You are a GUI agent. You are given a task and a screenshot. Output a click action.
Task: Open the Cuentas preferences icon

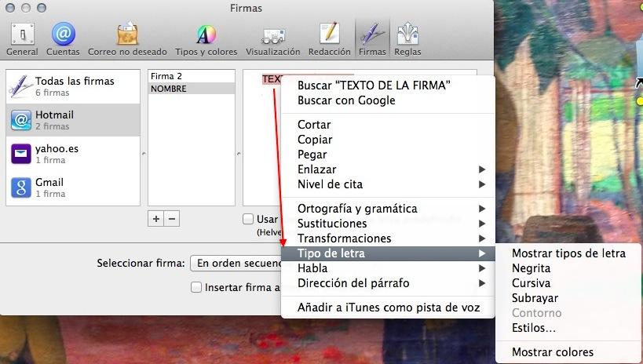tap(63, 38)
